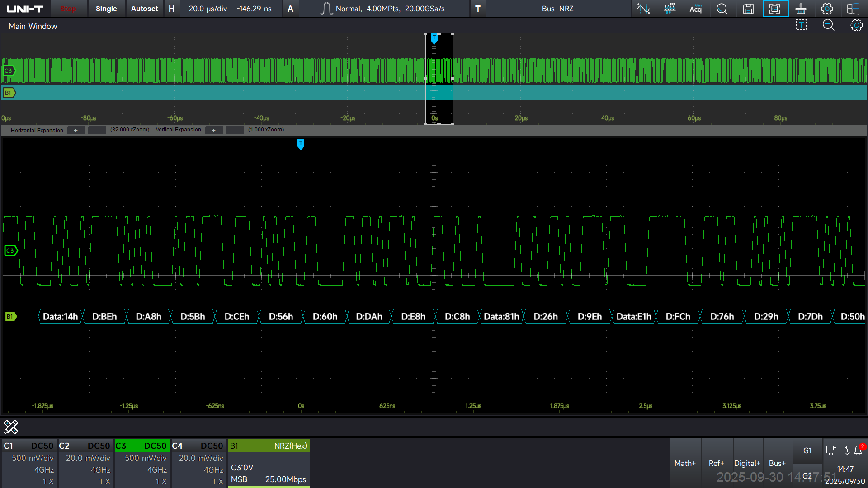Image resolution: width=868 pixels, height=488 pixels.
Task: Open the cursors measurement tool
Action: pyautogui.click(x=643, y=9)
